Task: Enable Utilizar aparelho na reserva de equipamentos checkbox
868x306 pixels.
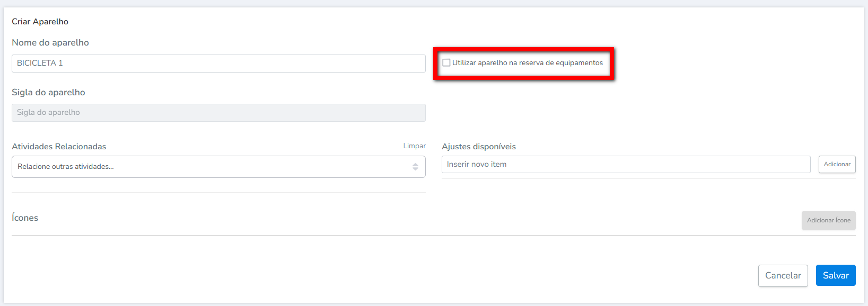Action: point(446,62)
